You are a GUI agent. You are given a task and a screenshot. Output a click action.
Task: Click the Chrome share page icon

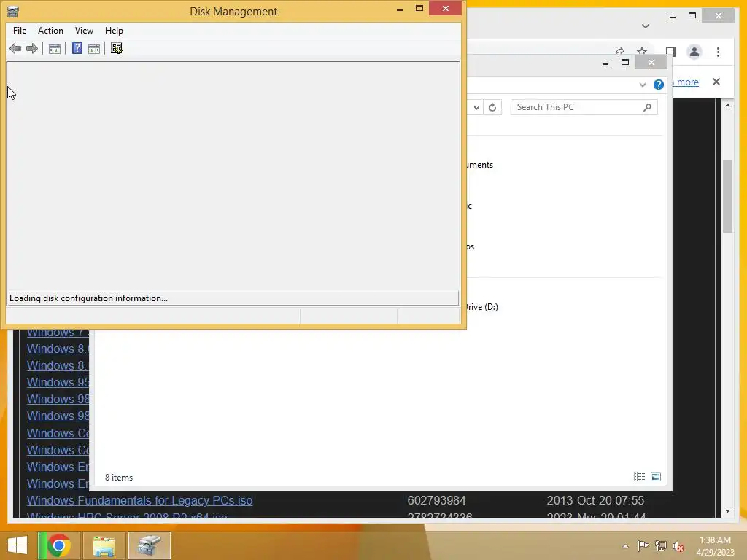pos(619,51)
